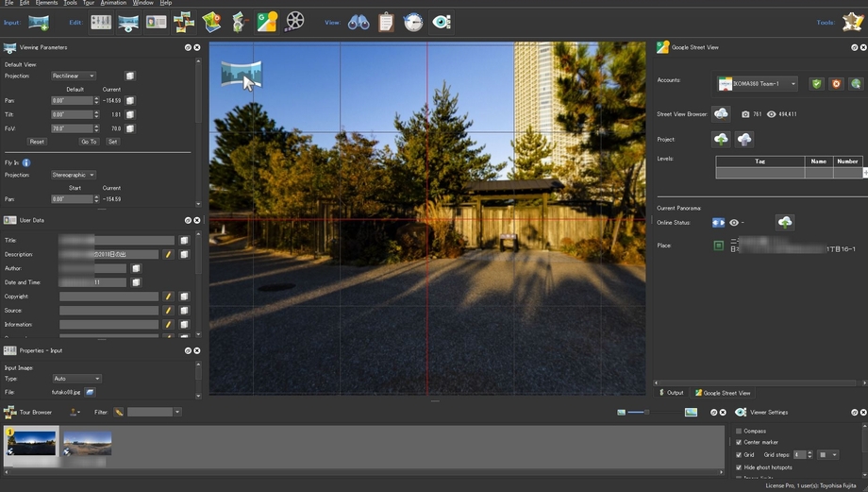The width and height of the screenshot is (868, 492).
Task: Click the orange shield remove account icon
Action: (x=836, y=84)
